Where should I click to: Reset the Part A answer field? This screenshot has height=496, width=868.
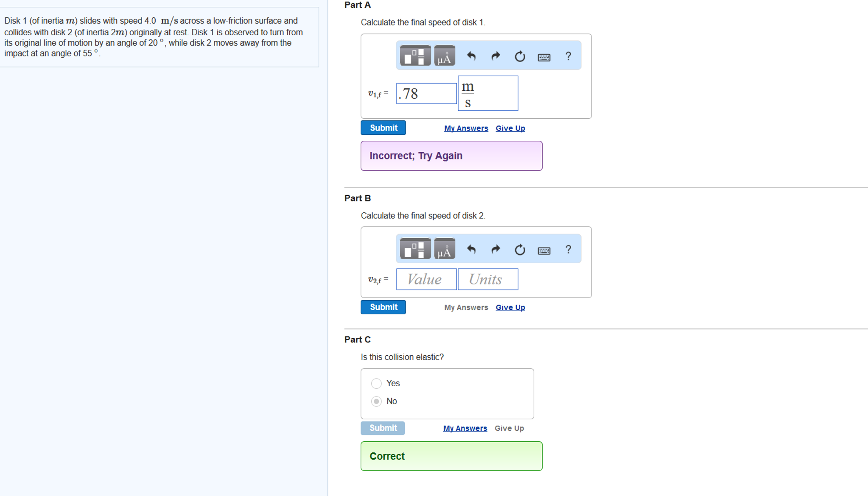(x=519, y=56)
